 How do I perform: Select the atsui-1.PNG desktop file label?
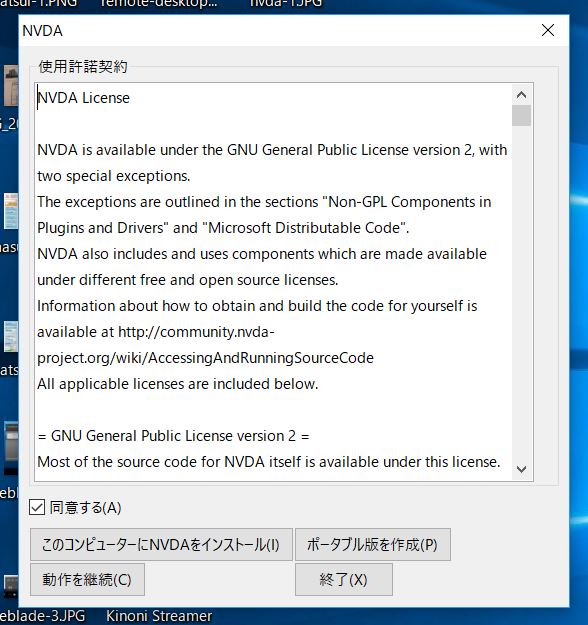38,4
